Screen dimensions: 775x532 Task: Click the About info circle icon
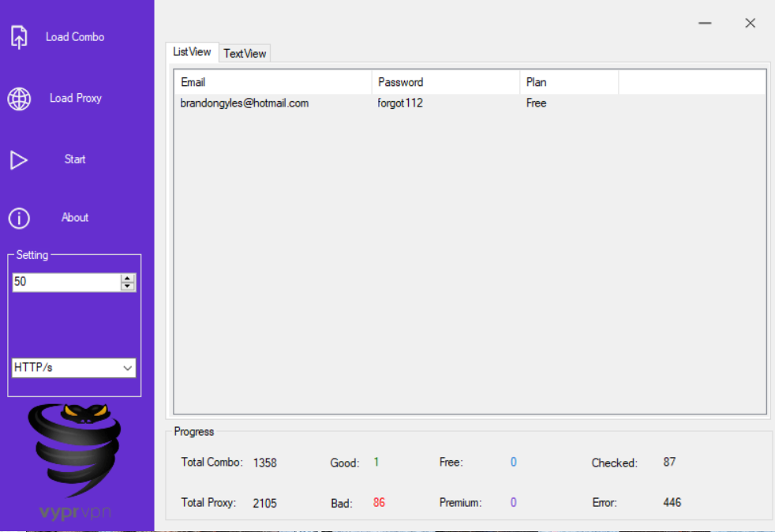[19, 218]
